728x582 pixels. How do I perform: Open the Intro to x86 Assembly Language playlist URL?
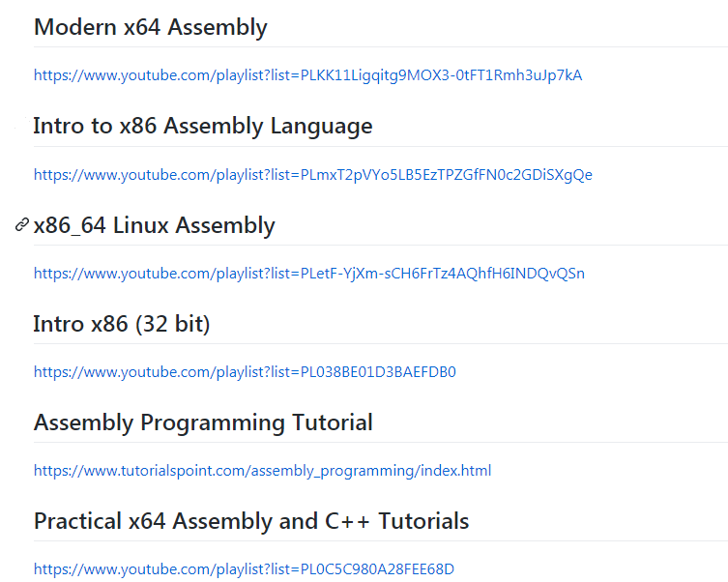(312, 175)
